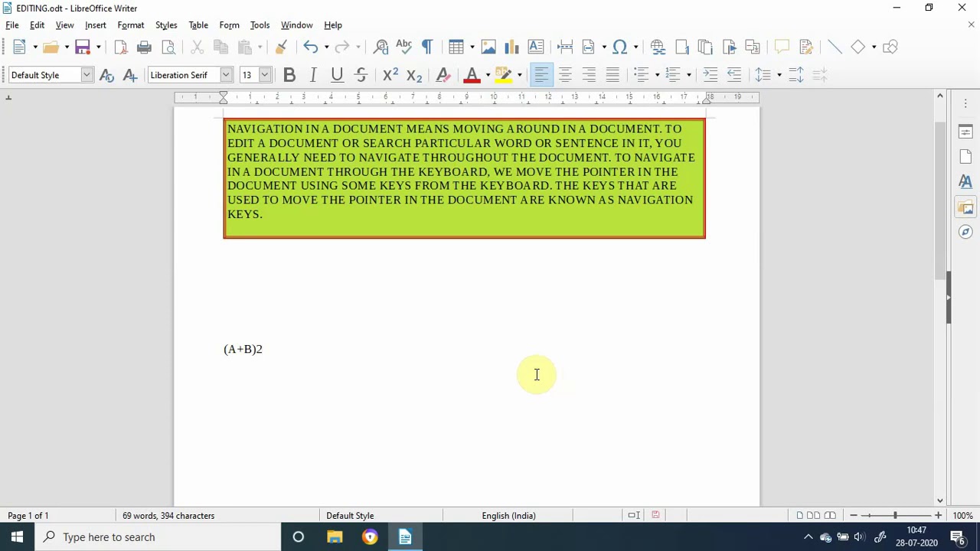Open the Insert menu

(x=96, y=25)
